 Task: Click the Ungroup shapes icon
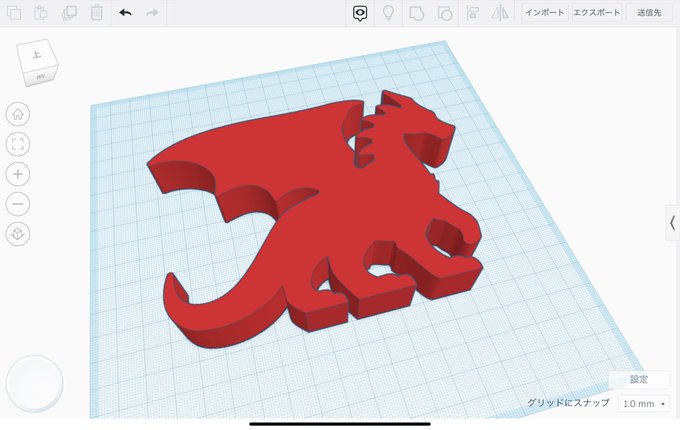[x=445, y=13]
